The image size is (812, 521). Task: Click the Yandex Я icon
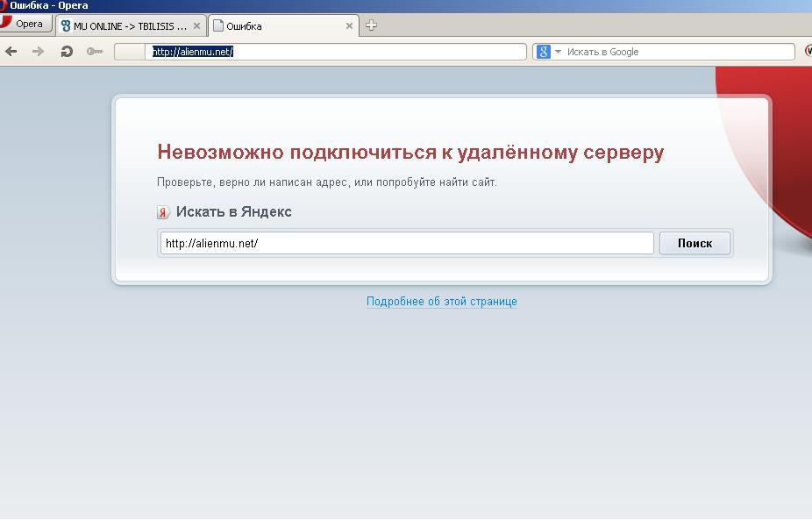coord(163,211)
